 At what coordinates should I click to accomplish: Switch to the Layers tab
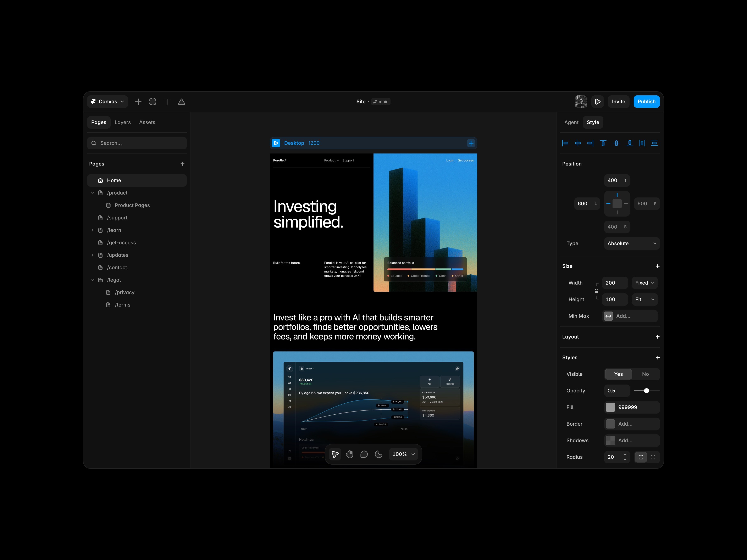pos(123,122)
